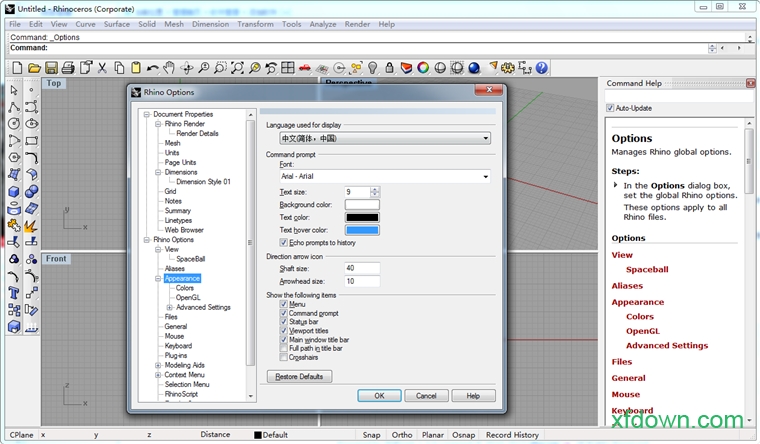Click the Explode tool icon

[31, 225]
